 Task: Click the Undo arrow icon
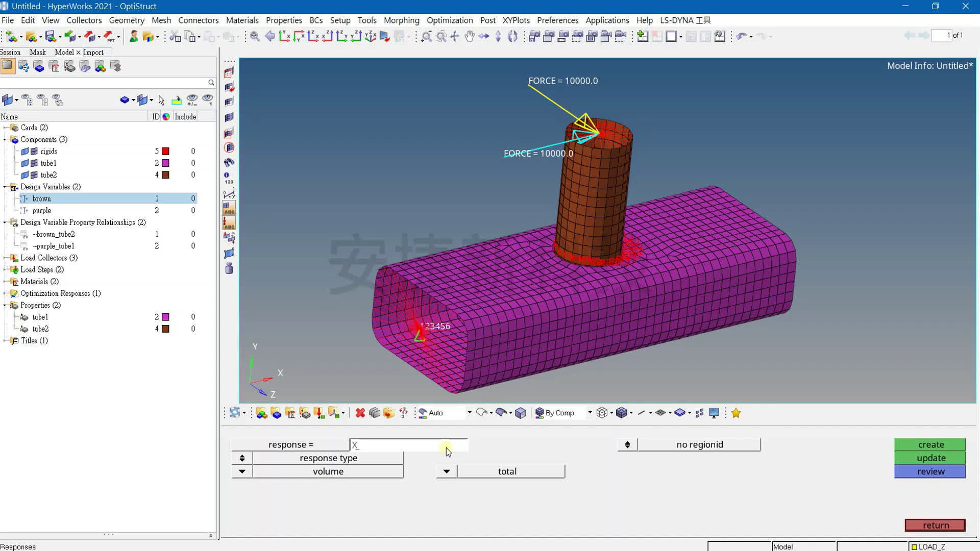742,36
